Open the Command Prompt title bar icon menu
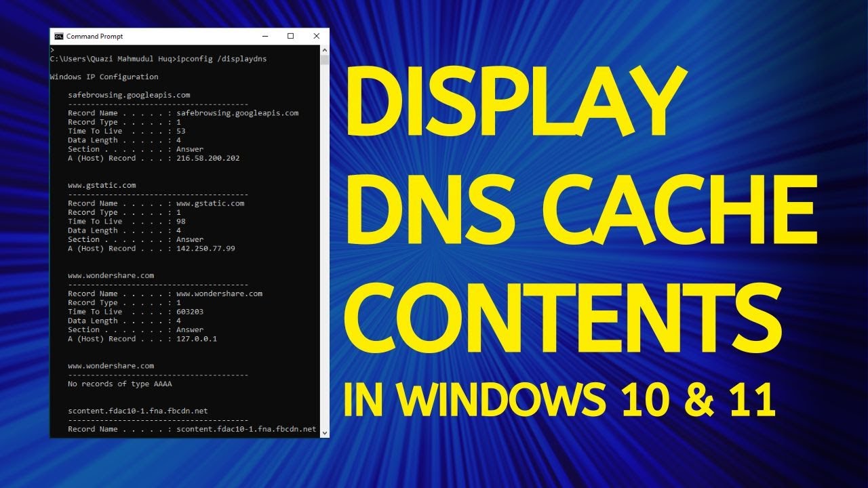The image size is (868, 488). pos(59,37)
